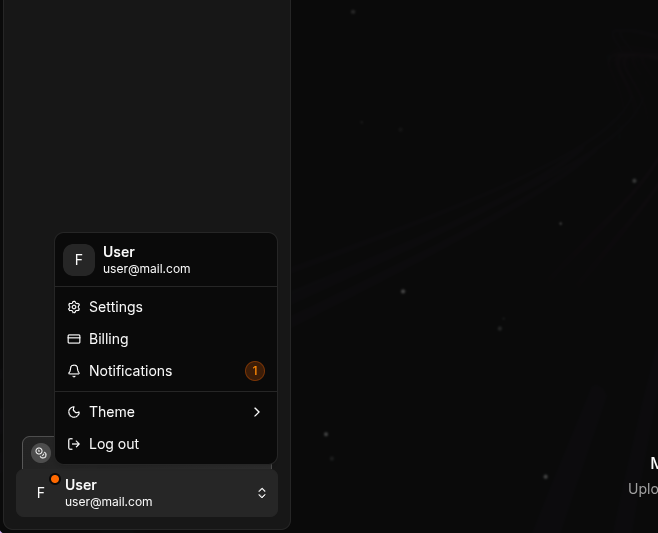
Task: Open the Notifications menu entry
Action: [x=166, y=371]
